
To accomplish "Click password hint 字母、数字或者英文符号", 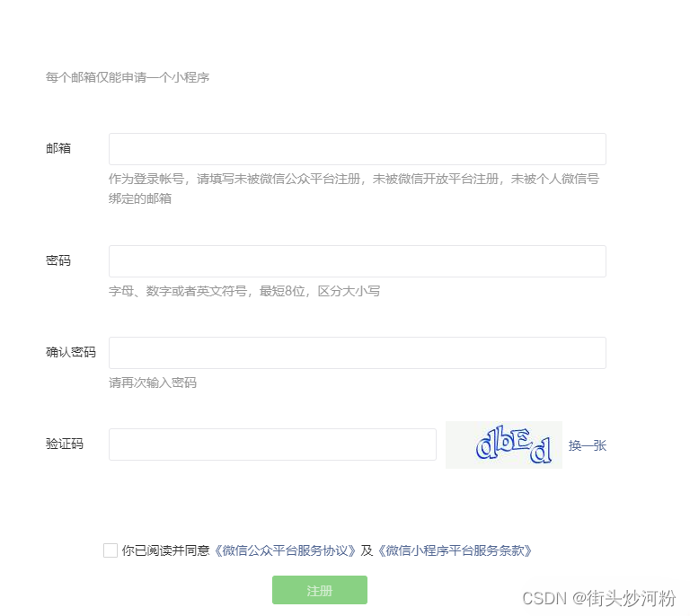I will [244, 291].
